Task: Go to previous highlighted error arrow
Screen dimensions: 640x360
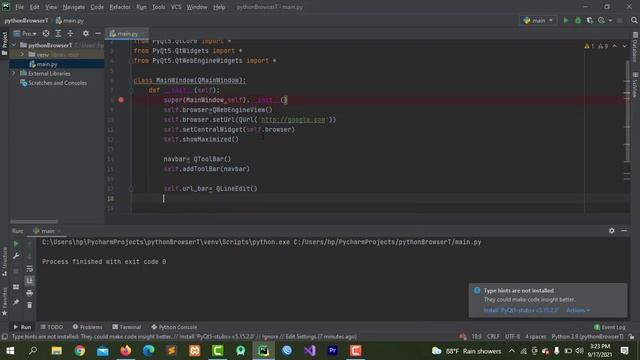Action: click(x=615, y=46)
